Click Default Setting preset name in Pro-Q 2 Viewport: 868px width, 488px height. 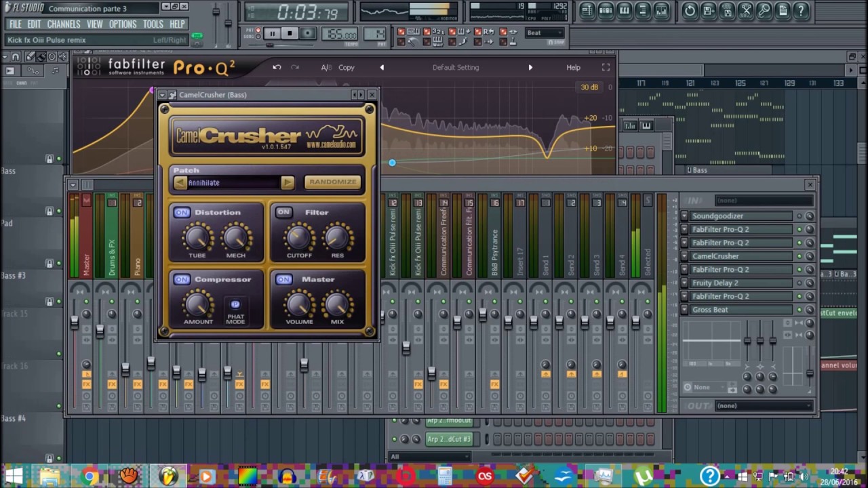pyautogui.click(x=456, y=67)
